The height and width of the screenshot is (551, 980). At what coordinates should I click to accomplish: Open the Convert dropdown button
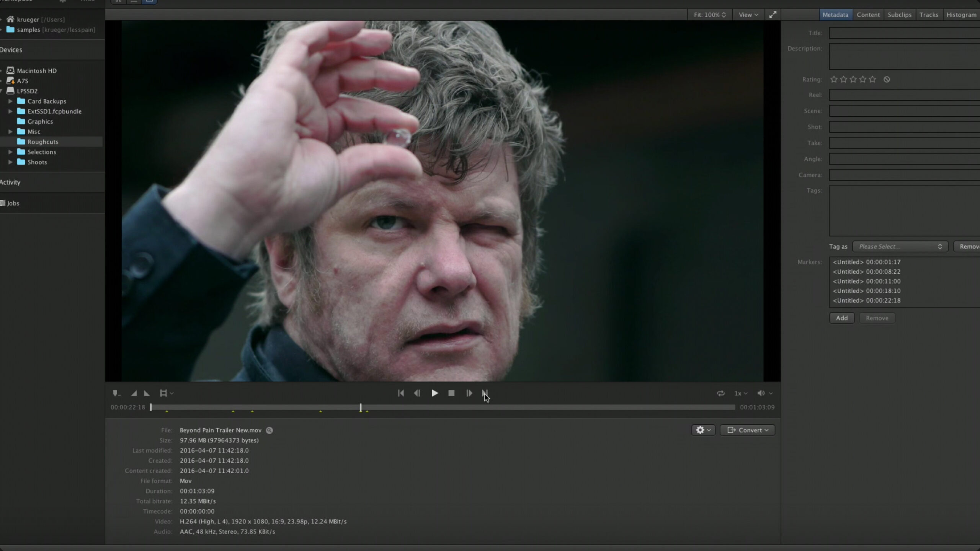click(747, 430)
